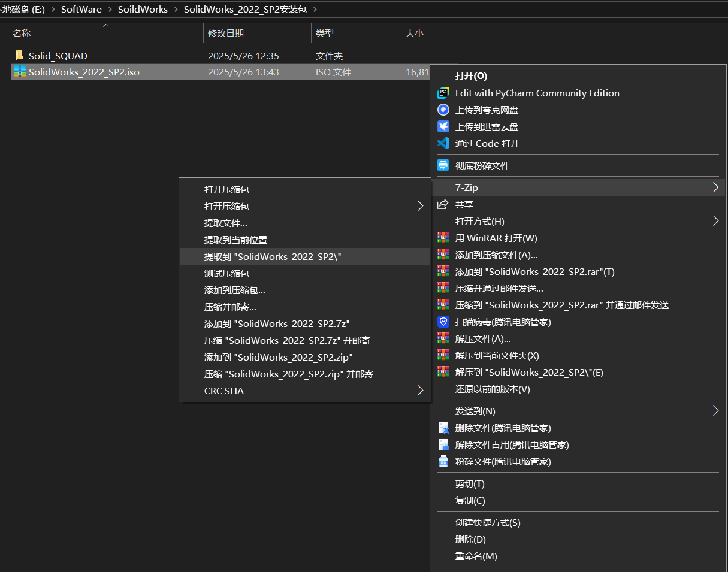The width and height of the screenshot is (728, 572).
Task: Select 重命名(M) in context menu
Action: pos(578,556)
